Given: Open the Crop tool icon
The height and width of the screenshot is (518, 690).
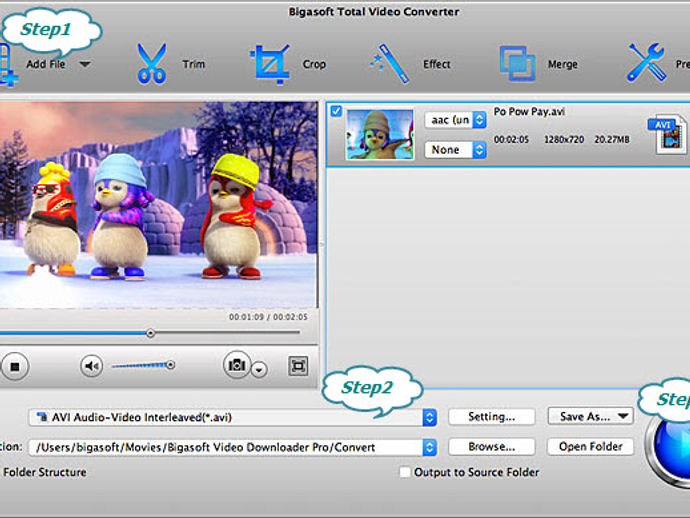Looking at the screenshot, I should (x=270, y=64).
